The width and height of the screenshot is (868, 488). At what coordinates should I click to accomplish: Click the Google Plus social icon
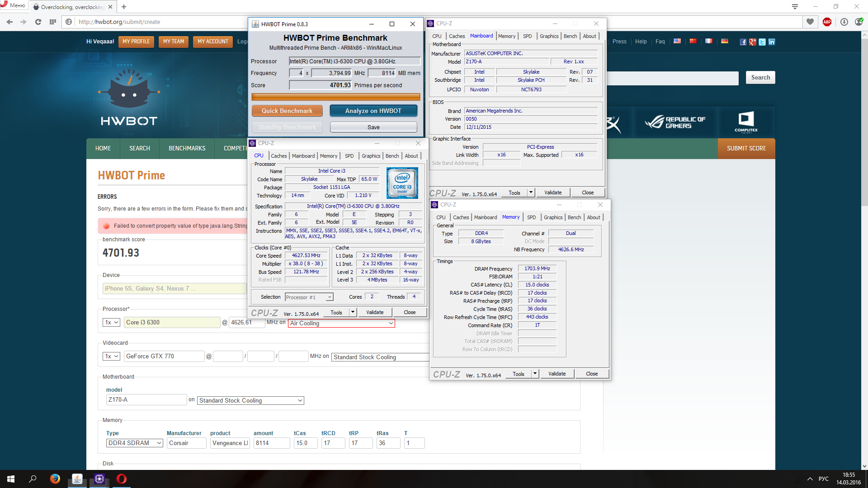coord(752,42)
